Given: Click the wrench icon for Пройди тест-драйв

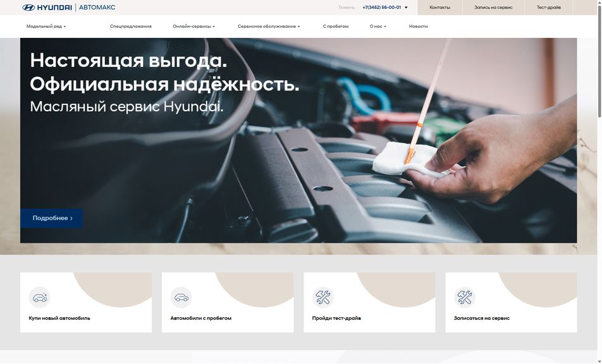Looking at the screenshot, I should (323, 297).
